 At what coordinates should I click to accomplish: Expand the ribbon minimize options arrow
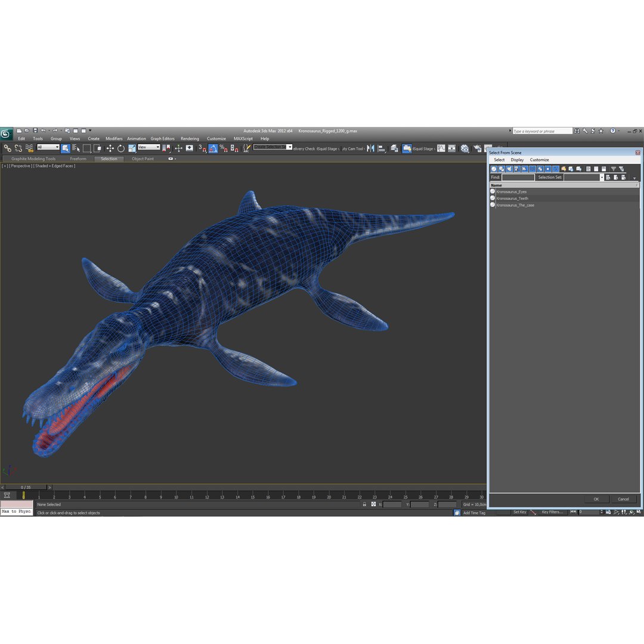coord(175,159)
